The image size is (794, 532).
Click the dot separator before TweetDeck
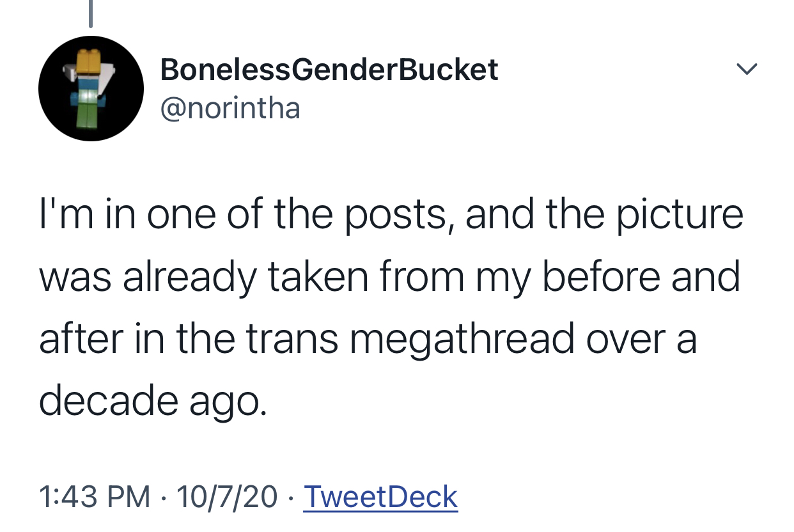(292, 497)
